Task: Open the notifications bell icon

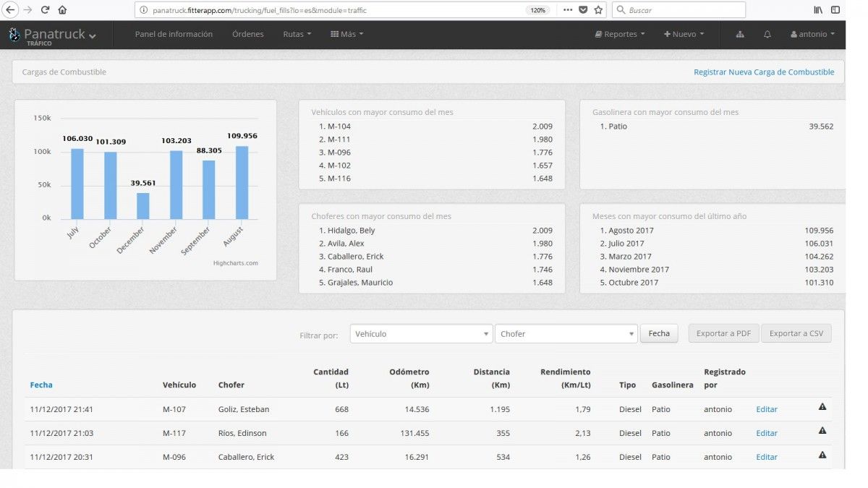Action: (767, 34)
